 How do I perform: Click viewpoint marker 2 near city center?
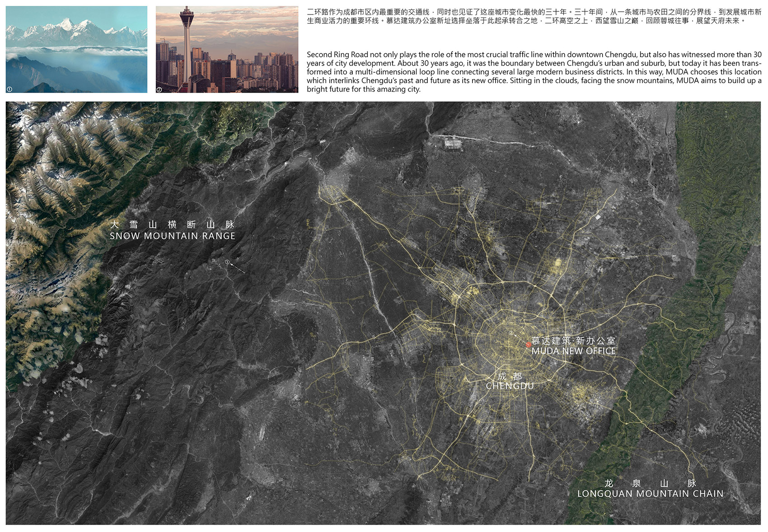pos(511,333)
